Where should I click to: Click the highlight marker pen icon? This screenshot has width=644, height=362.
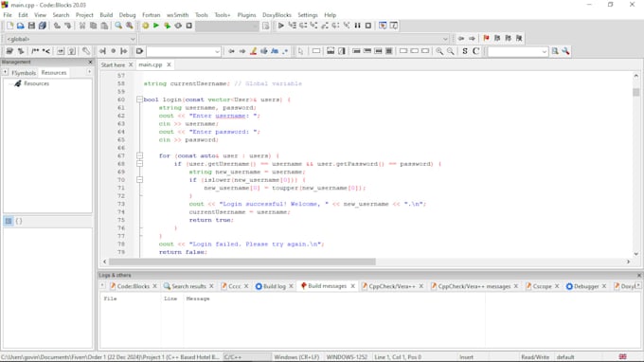[x=254, y=51]
